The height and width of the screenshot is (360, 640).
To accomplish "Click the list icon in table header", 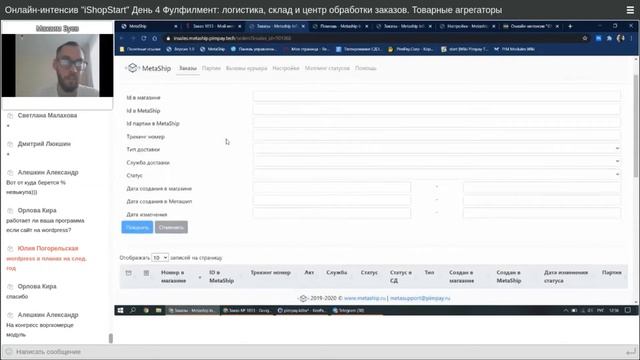I will click(146, 273).
